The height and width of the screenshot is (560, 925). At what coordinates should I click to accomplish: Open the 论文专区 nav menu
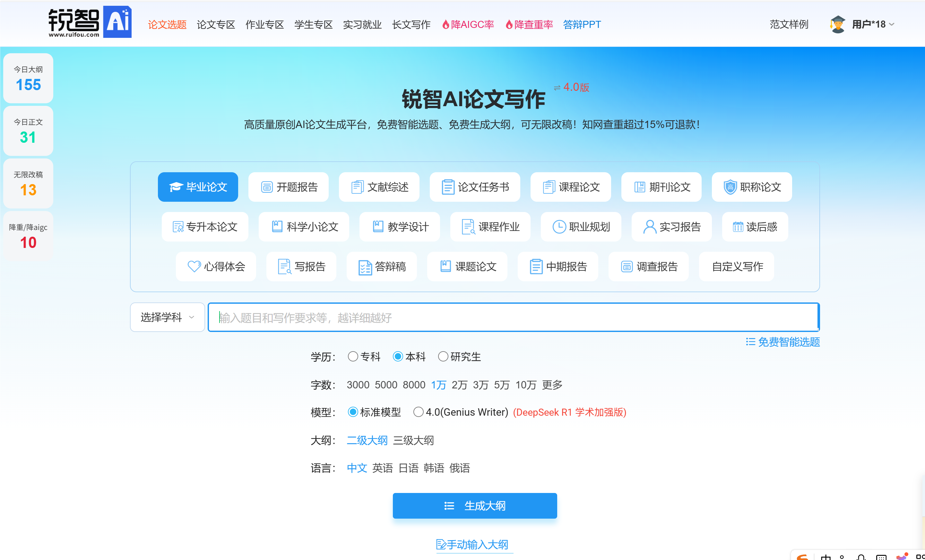pos(216,25)
